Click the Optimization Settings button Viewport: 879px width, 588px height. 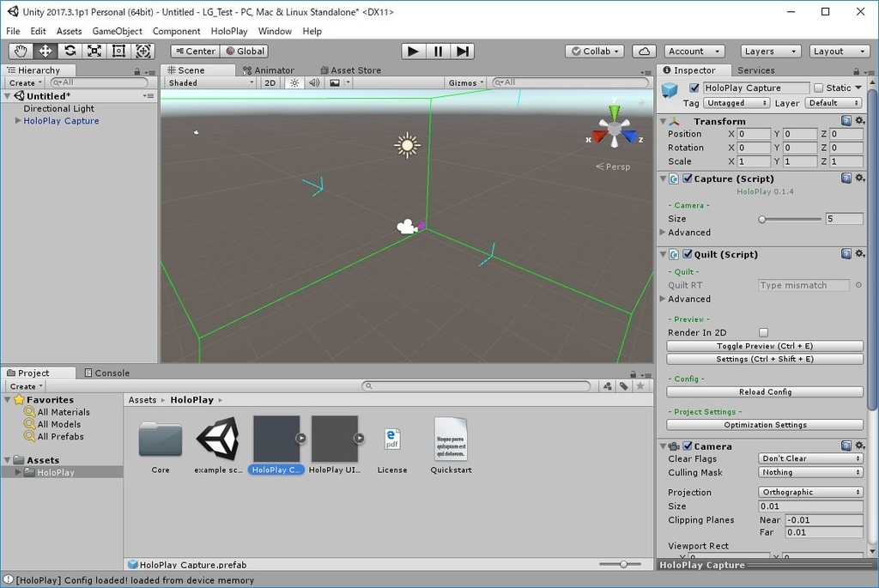(x=765, y=425)
